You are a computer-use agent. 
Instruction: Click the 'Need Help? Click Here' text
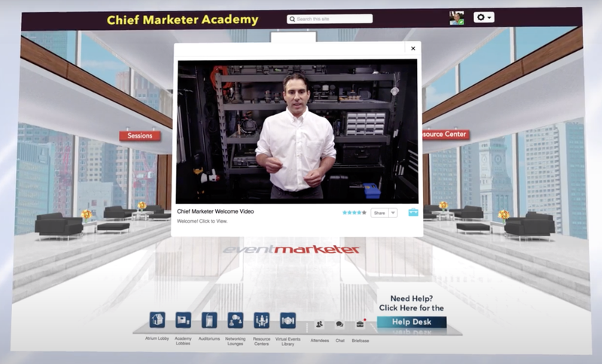click(x=412, y=303)
